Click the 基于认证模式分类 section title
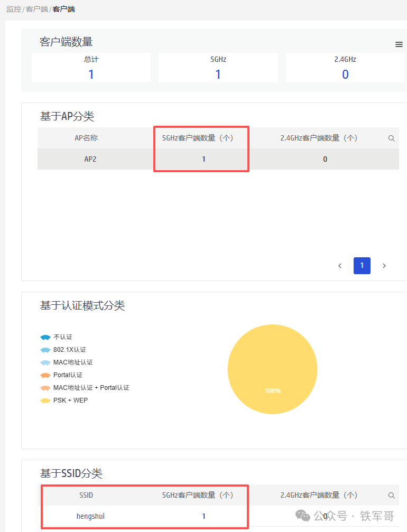 (x=82, y=305)
